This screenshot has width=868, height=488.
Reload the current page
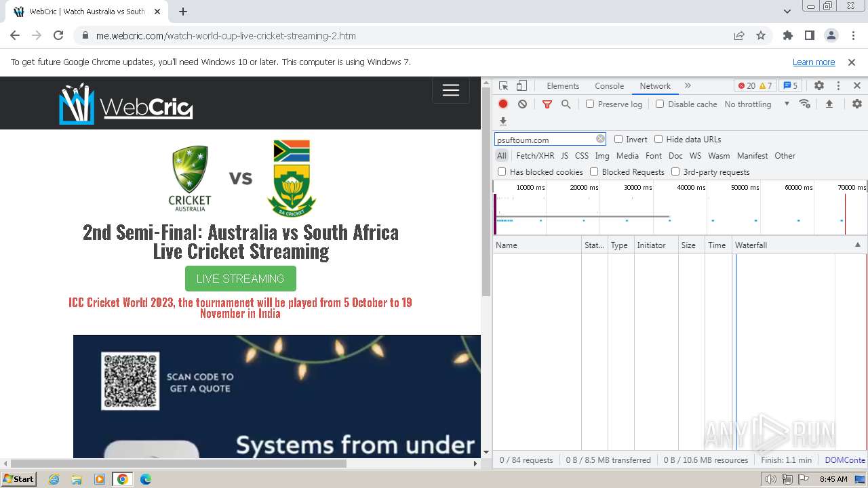[58, 36]
